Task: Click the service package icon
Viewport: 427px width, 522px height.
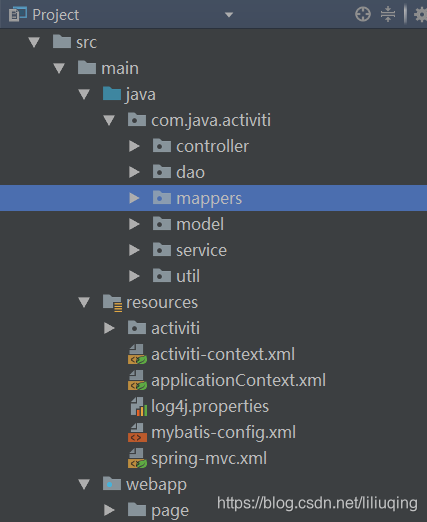Action: tap(162, 250)
